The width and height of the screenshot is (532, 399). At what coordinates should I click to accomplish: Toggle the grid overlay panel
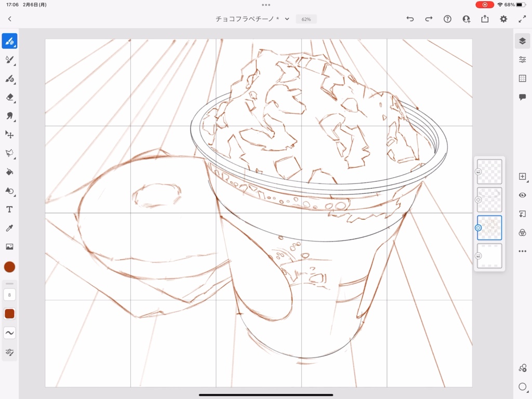(x=522, y=78)
